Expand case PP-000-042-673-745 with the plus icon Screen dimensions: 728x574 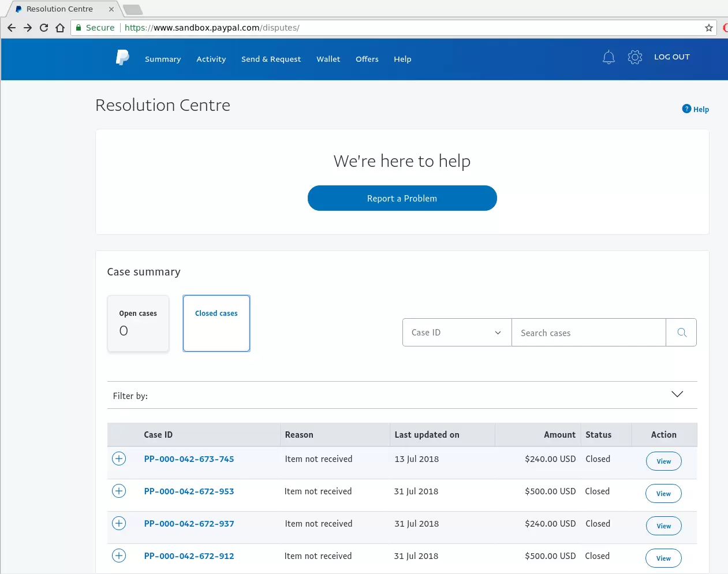pos(119,458)
